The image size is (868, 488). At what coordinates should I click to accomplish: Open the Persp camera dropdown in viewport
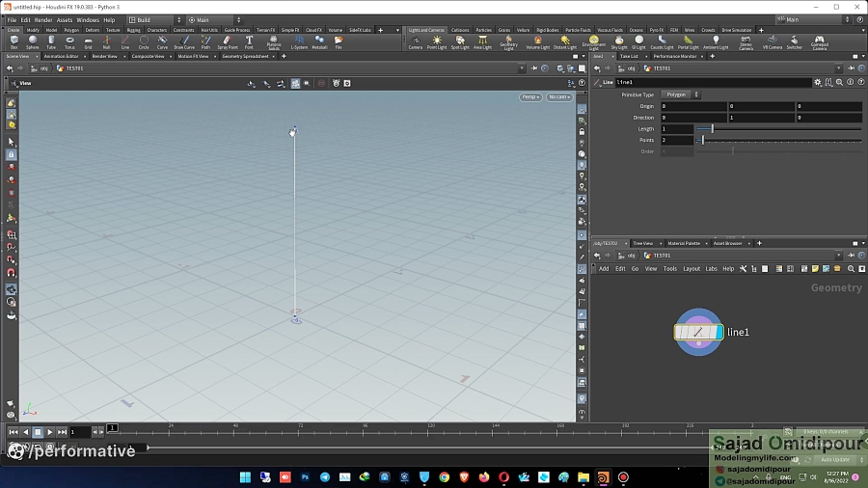tap(530, 97)
